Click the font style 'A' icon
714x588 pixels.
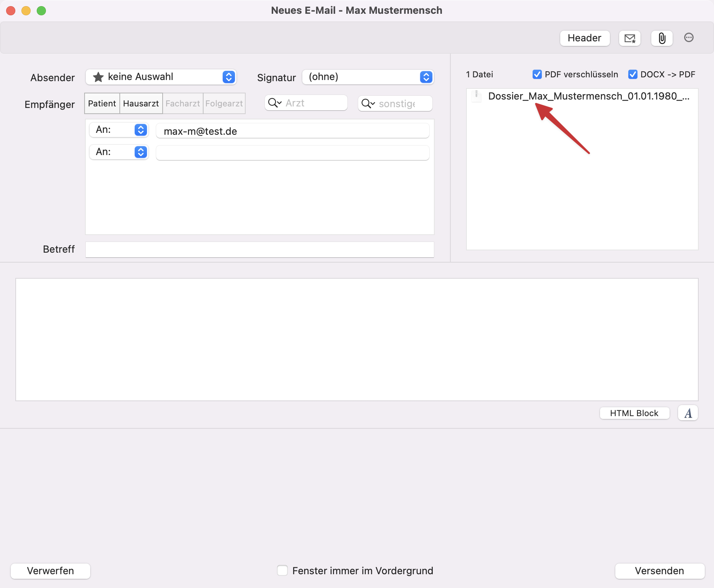pos(688,413)
